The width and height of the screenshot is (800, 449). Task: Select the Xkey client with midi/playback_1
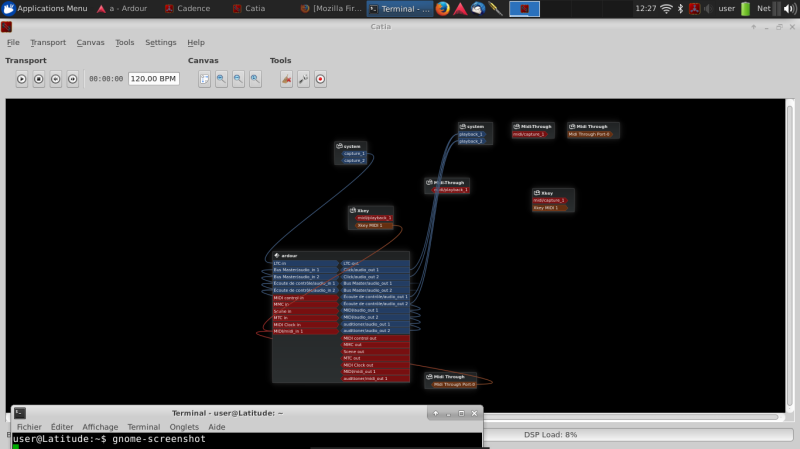pyautogui.click(x=371, y=210)
